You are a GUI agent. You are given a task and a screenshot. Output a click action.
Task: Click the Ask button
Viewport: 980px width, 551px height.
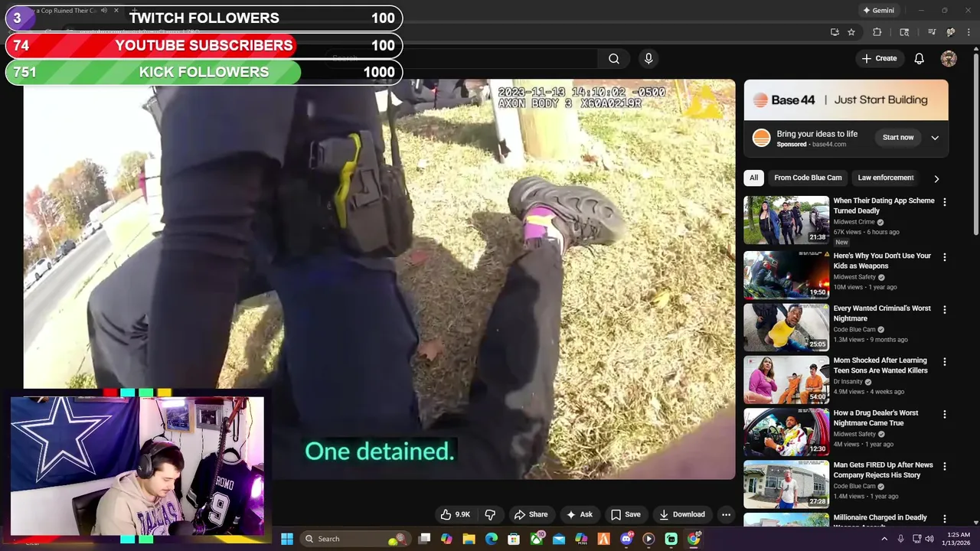(579, 514)
